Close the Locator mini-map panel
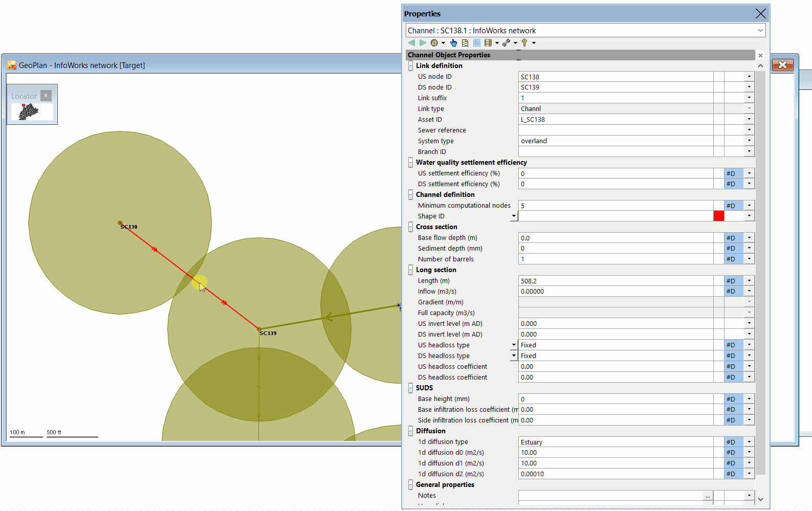Screen dimensions: 812x511 (x=46, y=96)
